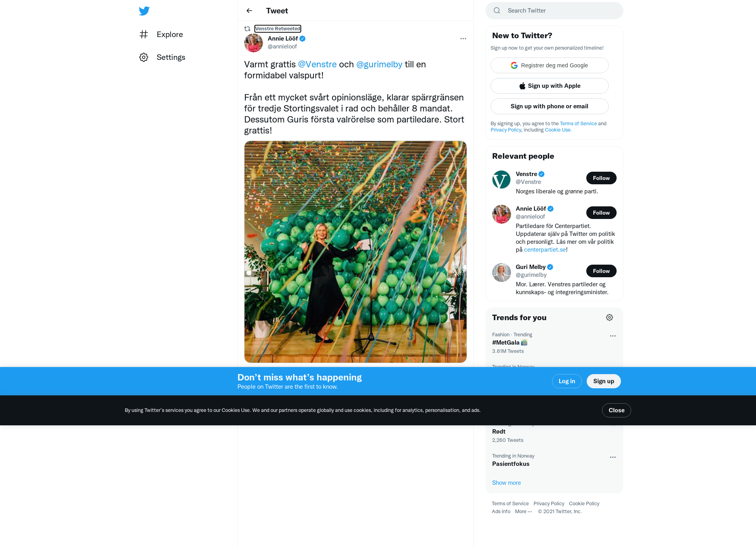756x547 pixels.
Task: Open the confetti balloon photo
Action: point(356,252)
